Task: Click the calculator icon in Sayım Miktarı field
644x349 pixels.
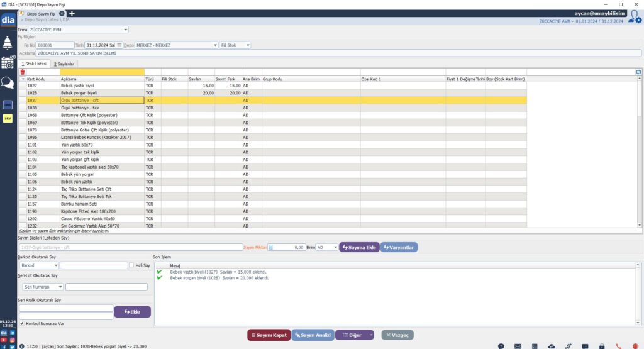Action: click(270, 247)
